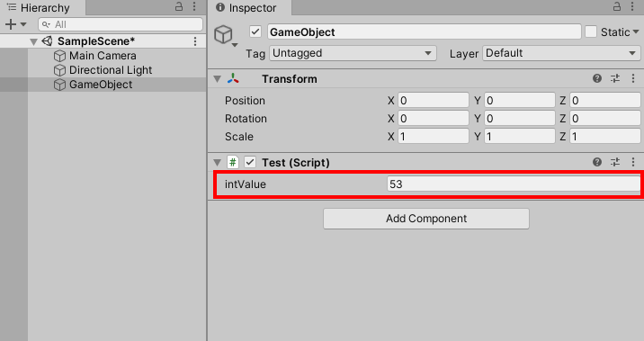Select Main Camera in the Hierarchy
This screenshot has width=644, height=341.
pyautogui.click(x=103, y=56)
